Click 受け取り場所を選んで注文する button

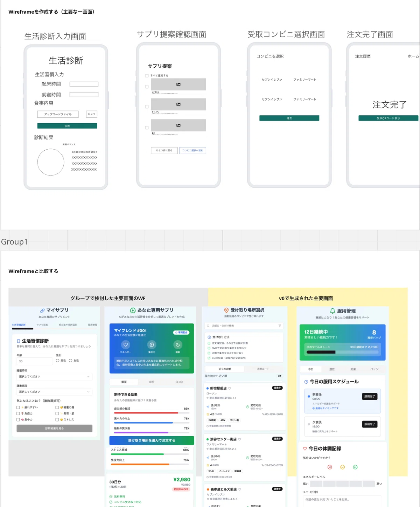coord(152,440)
